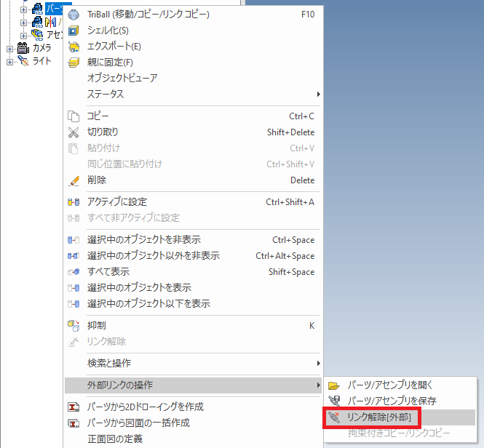
Task: Expand the アセンブリ tree node
Action: (x=23, y=36)
